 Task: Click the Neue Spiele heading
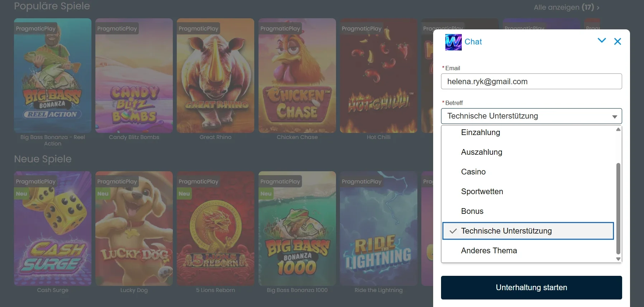(43, 159)
